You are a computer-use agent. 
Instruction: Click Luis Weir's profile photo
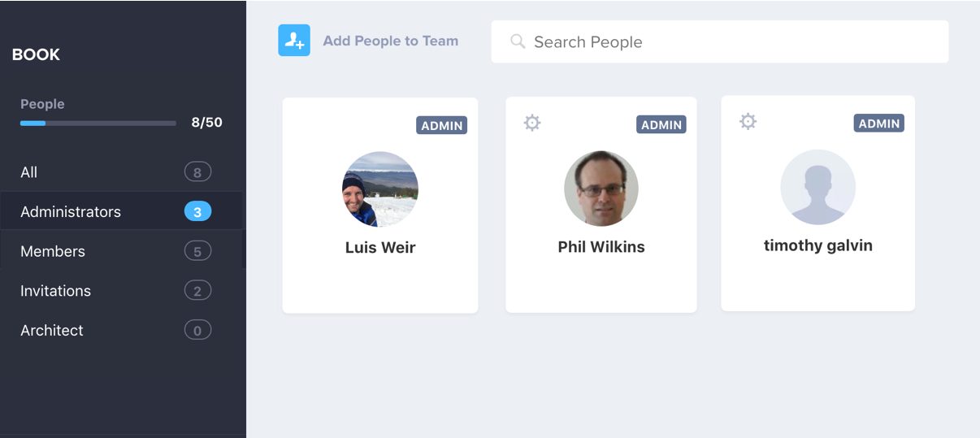(x=380, y=189)
